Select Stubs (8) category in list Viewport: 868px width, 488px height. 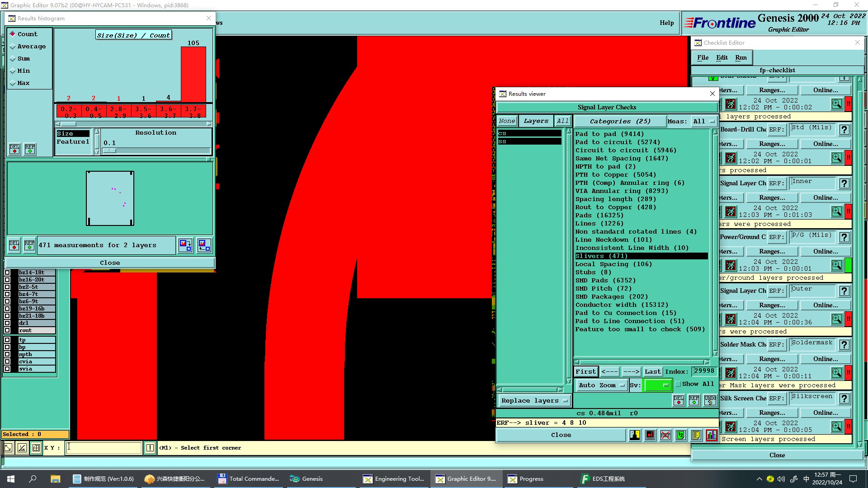(593, 272)
